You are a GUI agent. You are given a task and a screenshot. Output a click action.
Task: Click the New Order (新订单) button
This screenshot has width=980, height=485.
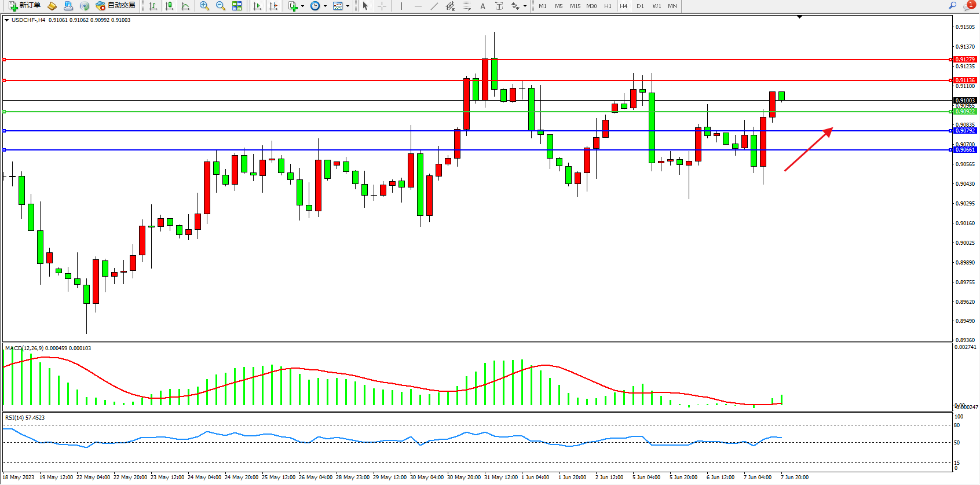24,6
